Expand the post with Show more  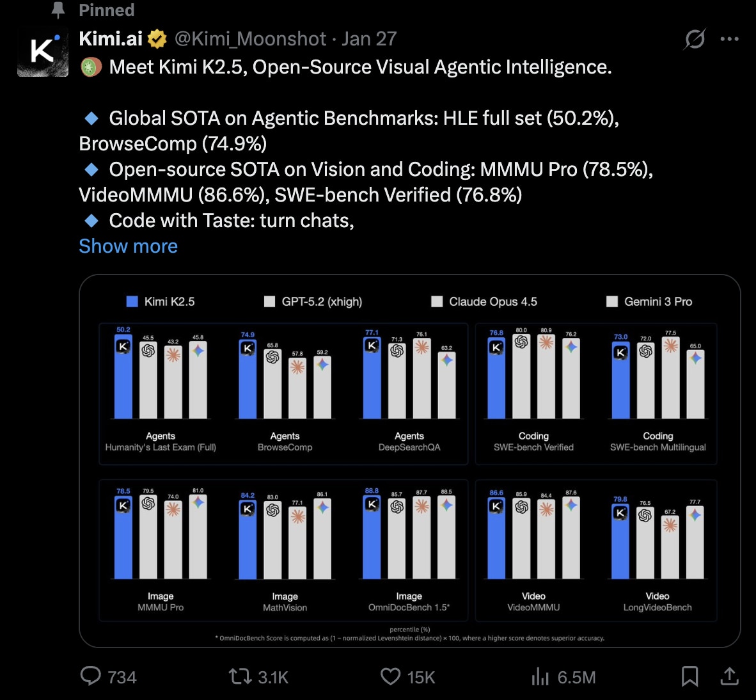128,246
